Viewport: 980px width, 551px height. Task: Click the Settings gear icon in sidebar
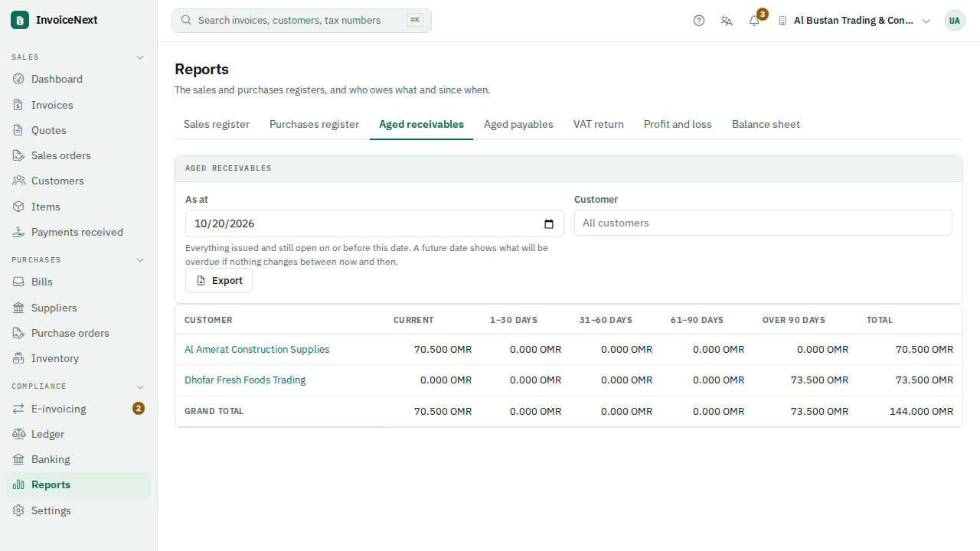18,510
